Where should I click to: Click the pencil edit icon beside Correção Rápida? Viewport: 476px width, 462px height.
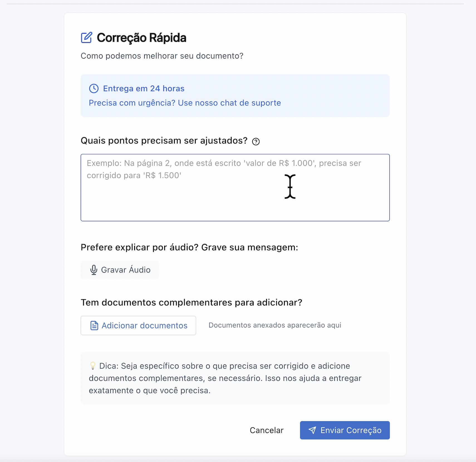[87, 38]
